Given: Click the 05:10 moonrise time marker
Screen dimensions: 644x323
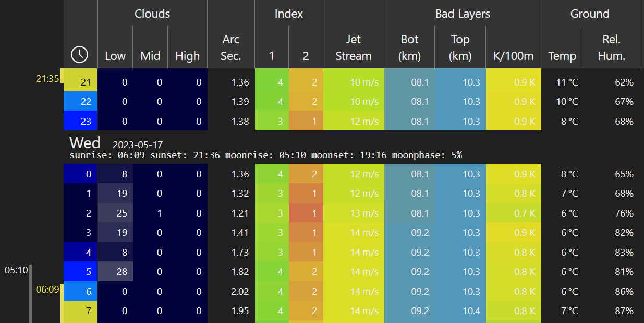Looking at the screenshot, I should (x=16, y=270).
